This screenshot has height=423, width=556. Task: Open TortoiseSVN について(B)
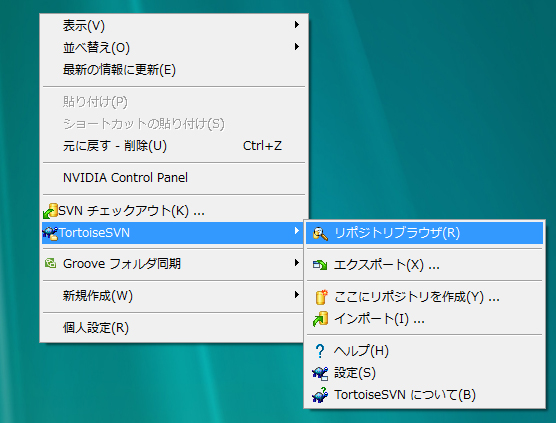(424, 395)
